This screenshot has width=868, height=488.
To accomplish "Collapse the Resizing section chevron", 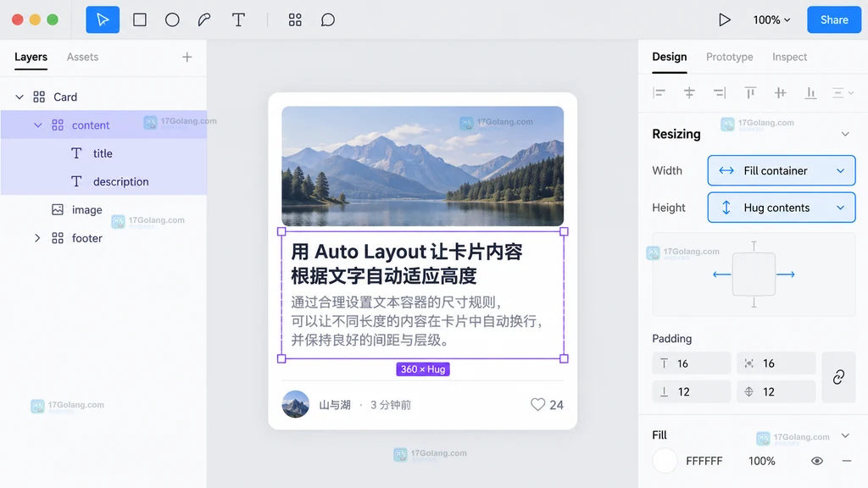I will (x=845, y=134).
